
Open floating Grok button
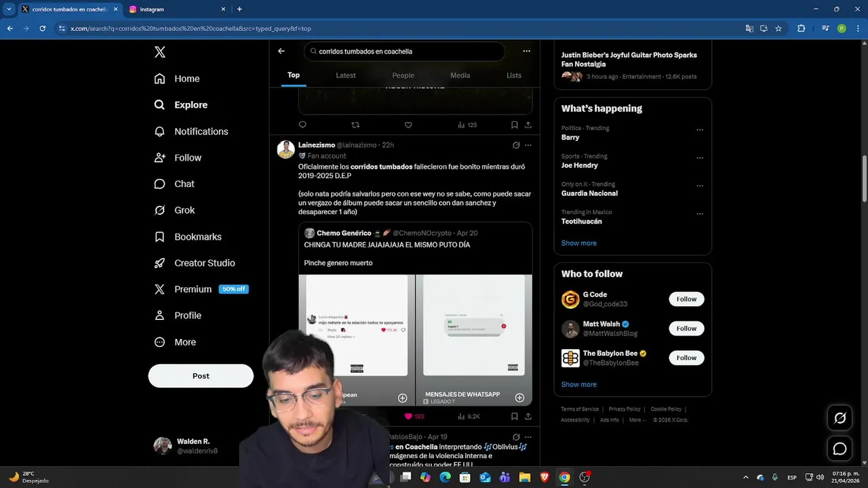840,418
